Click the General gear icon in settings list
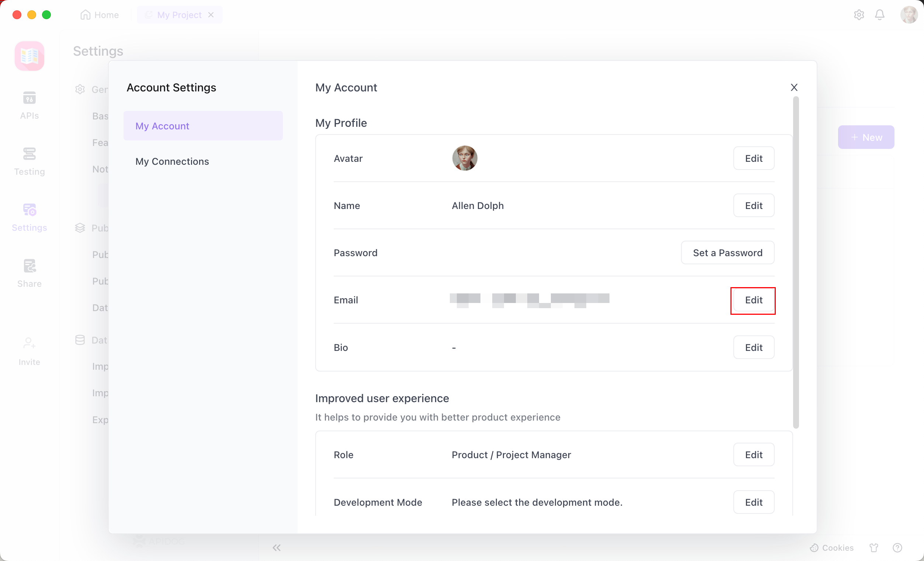 click(80, 89)
